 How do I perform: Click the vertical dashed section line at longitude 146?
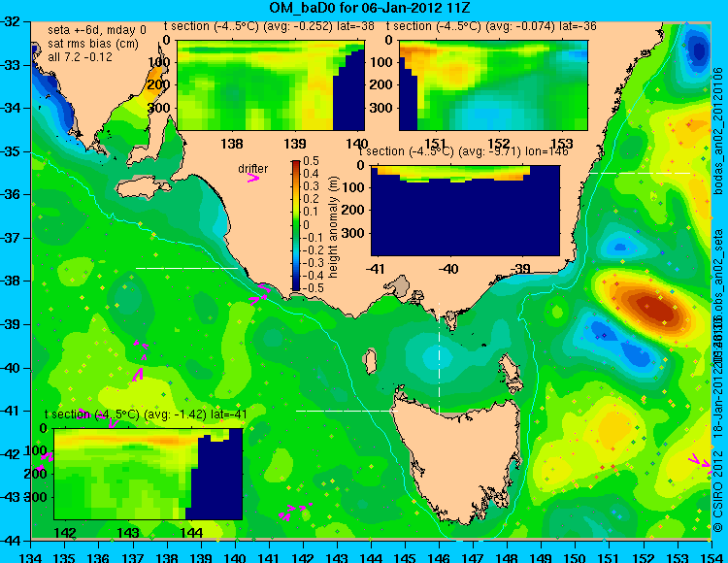(x=439, y=358)
